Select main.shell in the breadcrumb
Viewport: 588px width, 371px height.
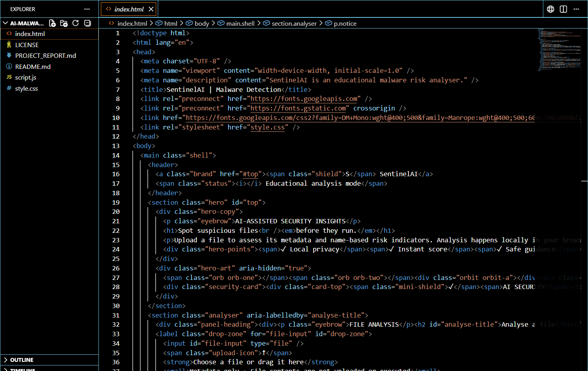point(240,23)
